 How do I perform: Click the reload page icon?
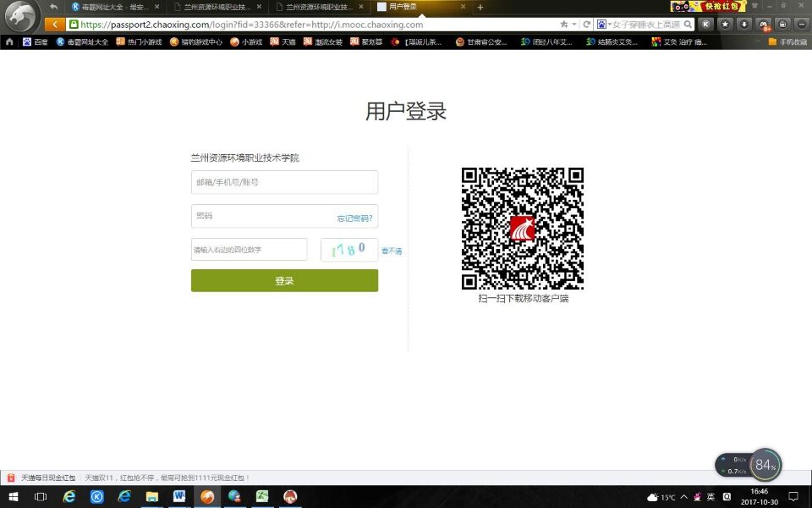[587, 25]
